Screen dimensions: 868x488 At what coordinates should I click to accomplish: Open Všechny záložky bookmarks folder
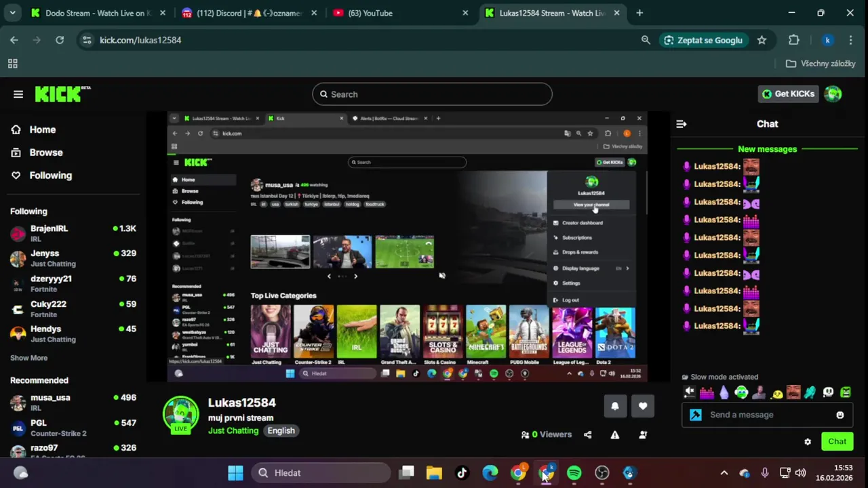[x=821, y=64]
